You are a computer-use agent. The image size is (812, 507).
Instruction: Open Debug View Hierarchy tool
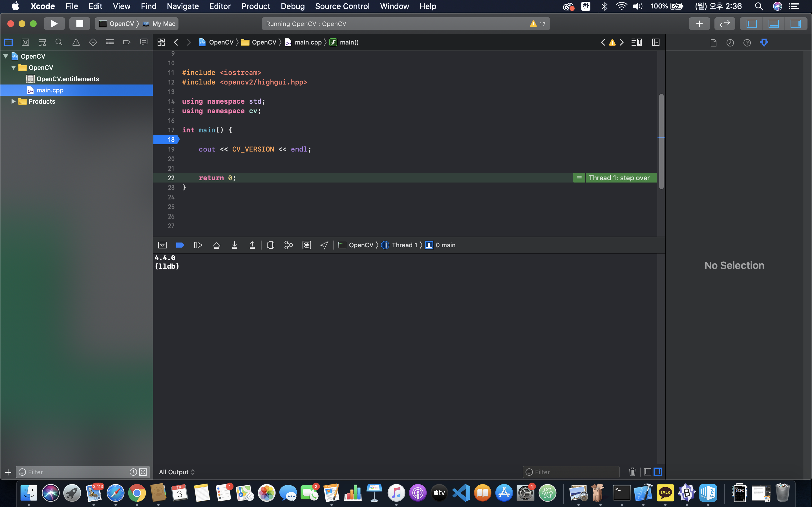pos(270,245)
